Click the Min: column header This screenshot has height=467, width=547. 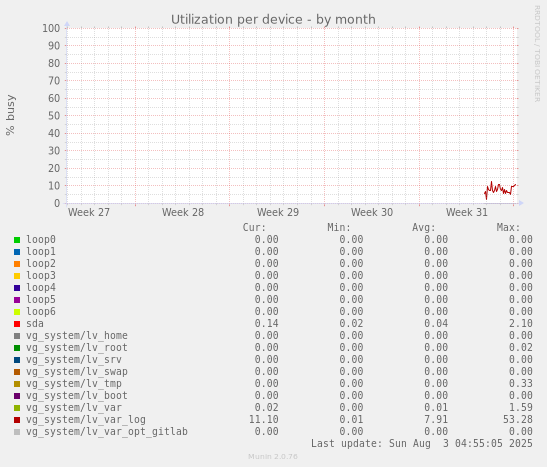(x=339, y=227)
